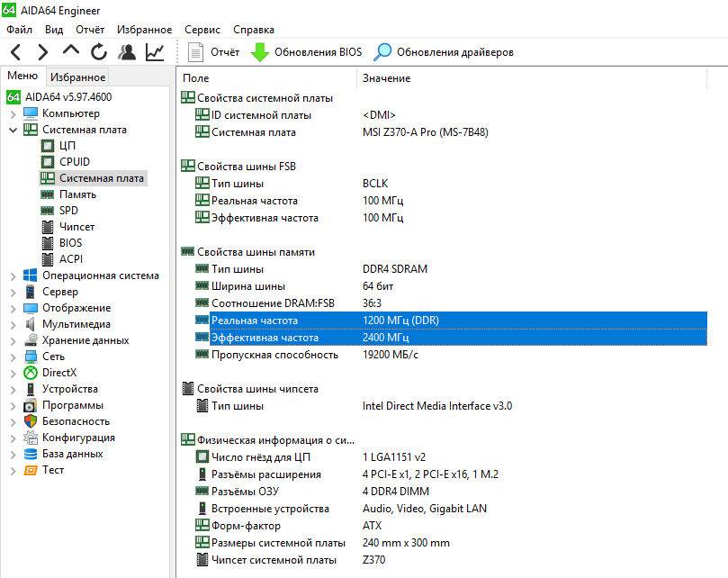Switch to the Избранное tab

click(x=77, y=77)
